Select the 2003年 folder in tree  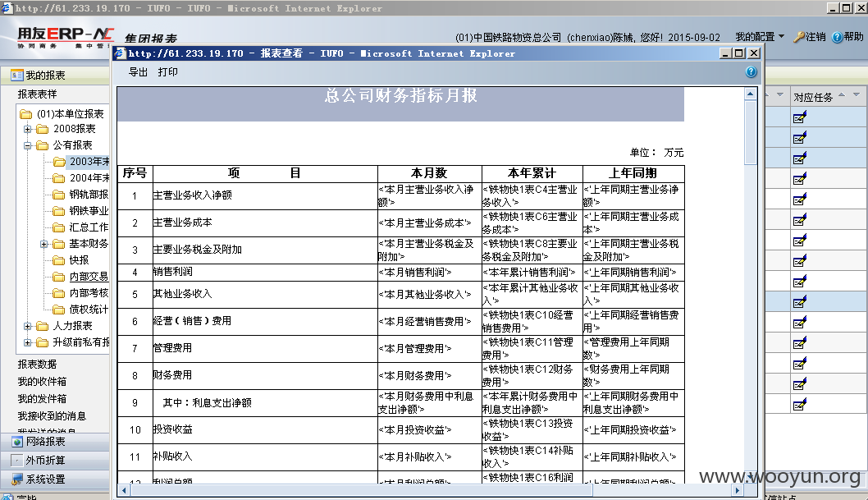[89, 162]
